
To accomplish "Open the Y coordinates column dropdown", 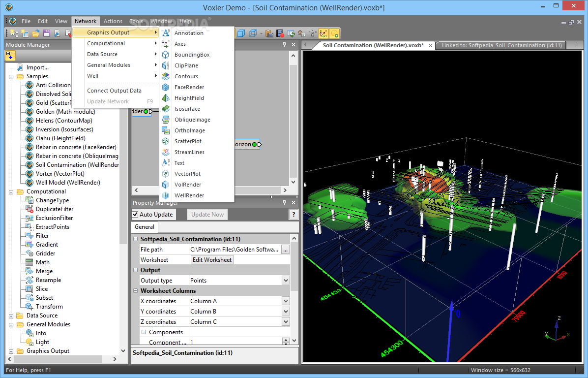I will (286, 311).
